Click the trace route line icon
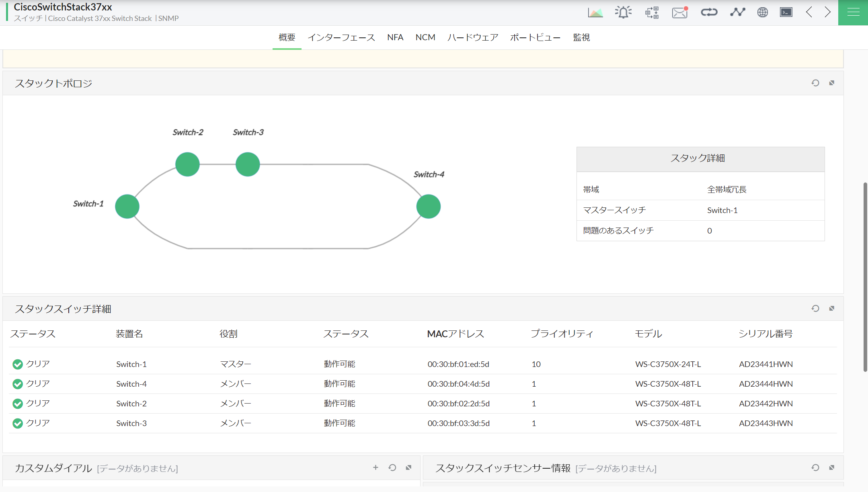This screenshot has height=492, width=868. tap(737, 12)
